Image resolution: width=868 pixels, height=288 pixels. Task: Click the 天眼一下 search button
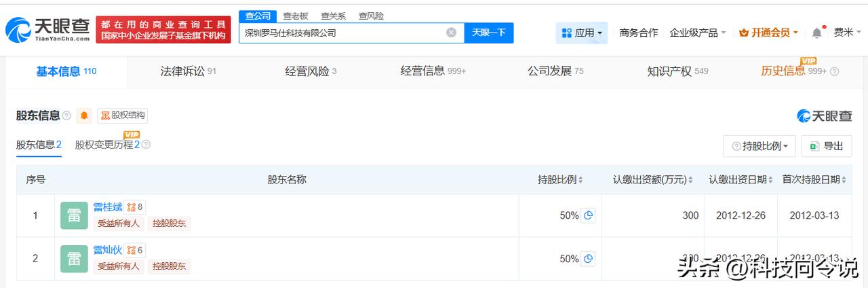point(489,33)
